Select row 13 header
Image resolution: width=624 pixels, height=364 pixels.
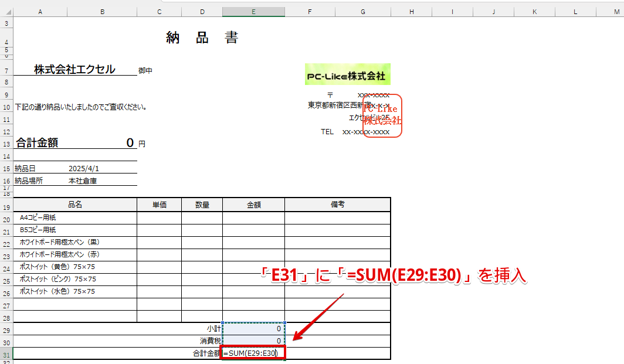coord(6,143)
